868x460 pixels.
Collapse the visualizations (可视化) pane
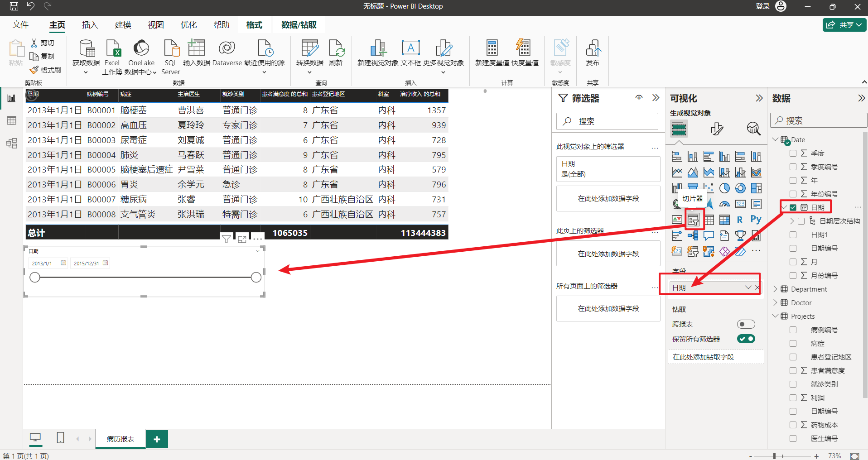pyautogui.click(x=759, y=98)
